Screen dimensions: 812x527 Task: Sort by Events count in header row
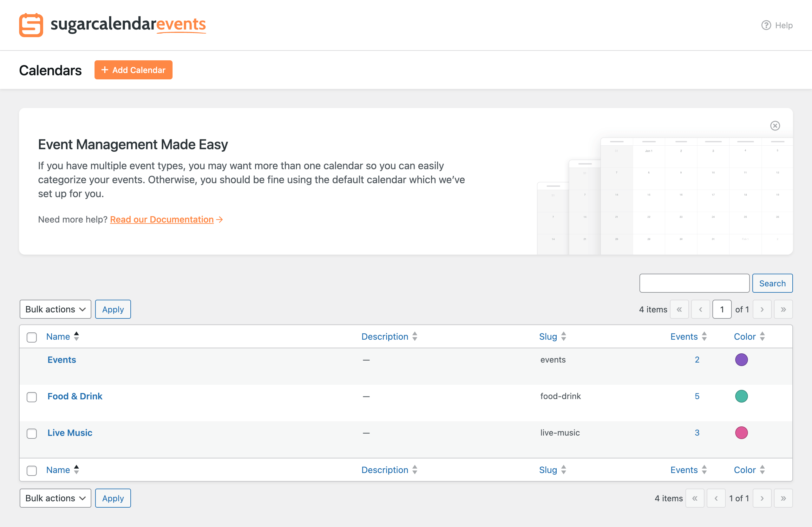pyautogui.click(x=684, y=337)
